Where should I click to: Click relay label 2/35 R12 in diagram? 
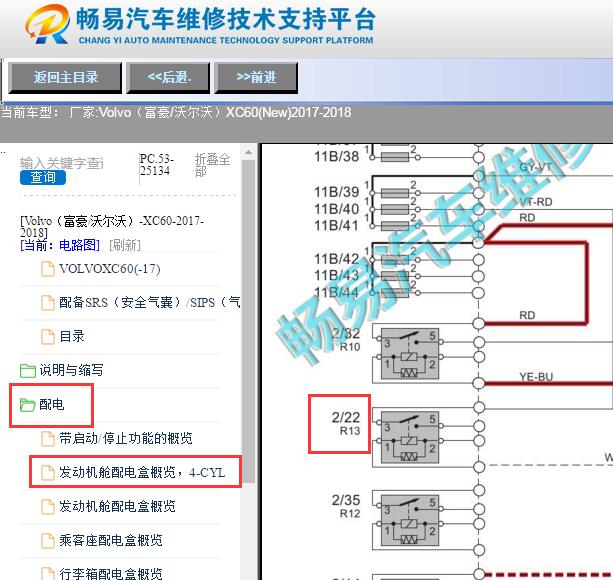[346, 506]
